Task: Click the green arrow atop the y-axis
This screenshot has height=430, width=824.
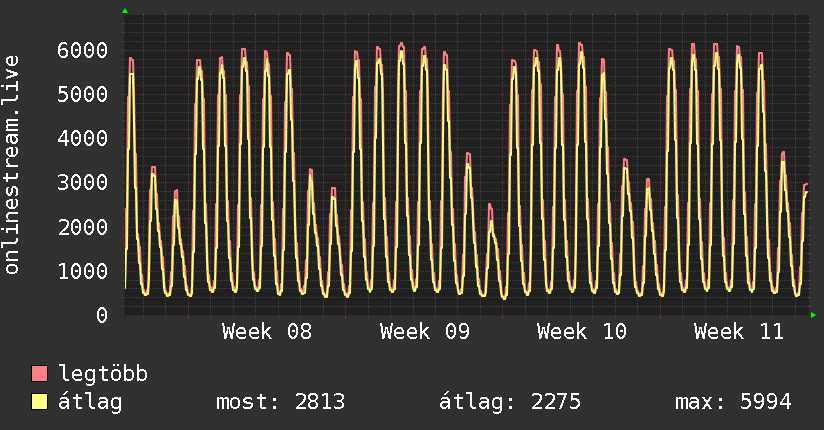Action: pyautogui.click(x=125, y=11)
